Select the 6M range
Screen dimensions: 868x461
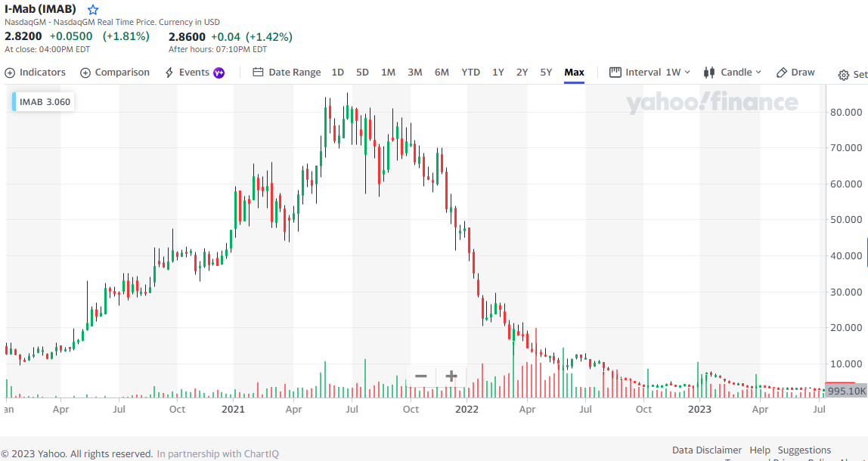pos(442,73)
